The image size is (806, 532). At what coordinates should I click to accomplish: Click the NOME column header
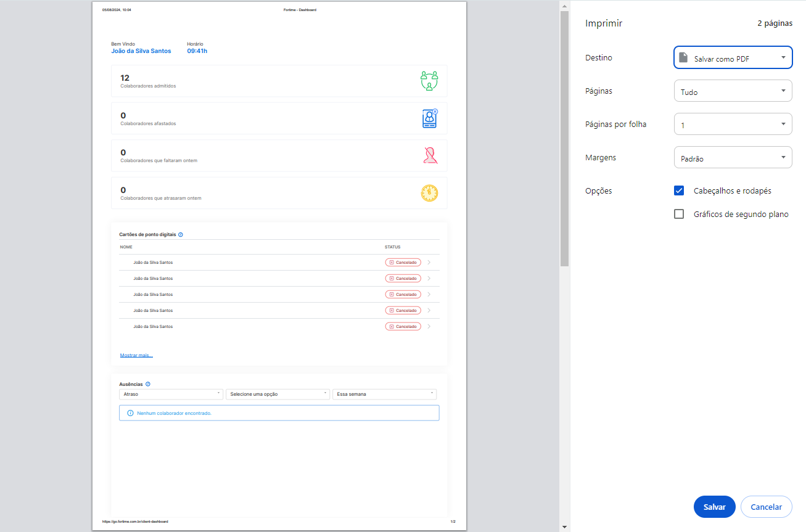point(126,247)
